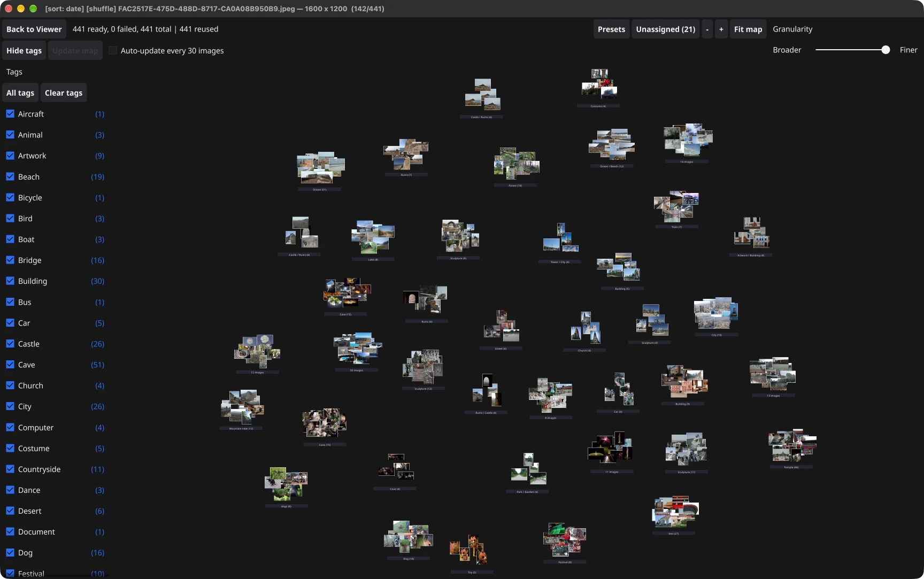Open the Mountain view (12) cluster
The height and width of the screenshot is (579, 924).
point(242,407)
